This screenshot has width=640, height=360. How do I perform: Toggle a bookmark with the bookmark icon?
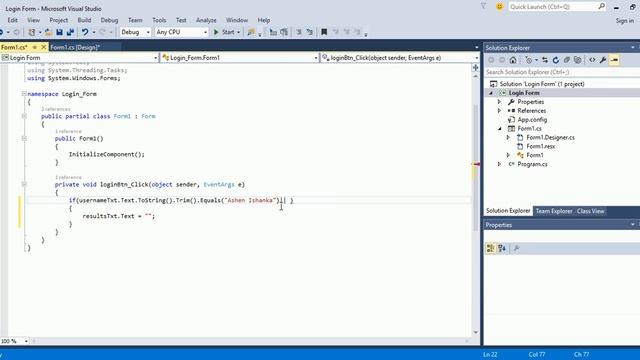coord(324,32)
